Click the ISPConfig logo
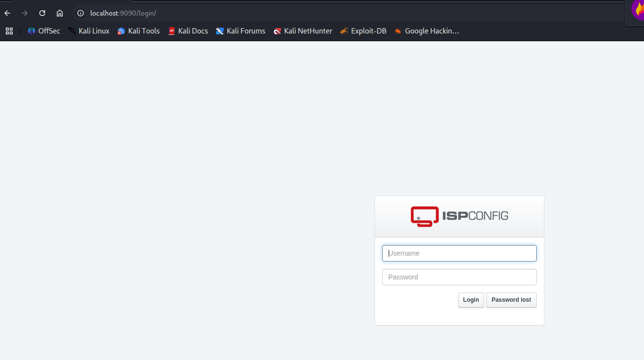This screenshot has height=360, width=644. click(x=459, y=216)
